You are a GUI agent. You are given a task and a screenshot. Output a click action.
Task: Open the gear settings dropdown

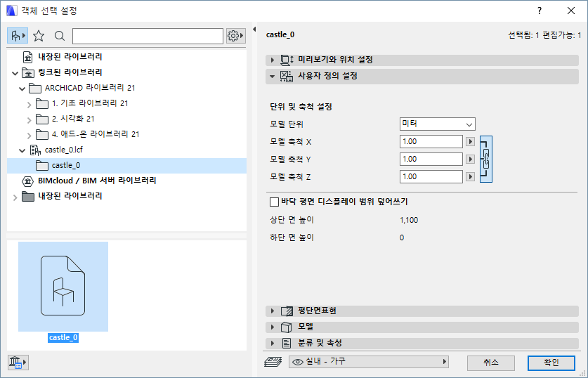click(x=235, y=36)
